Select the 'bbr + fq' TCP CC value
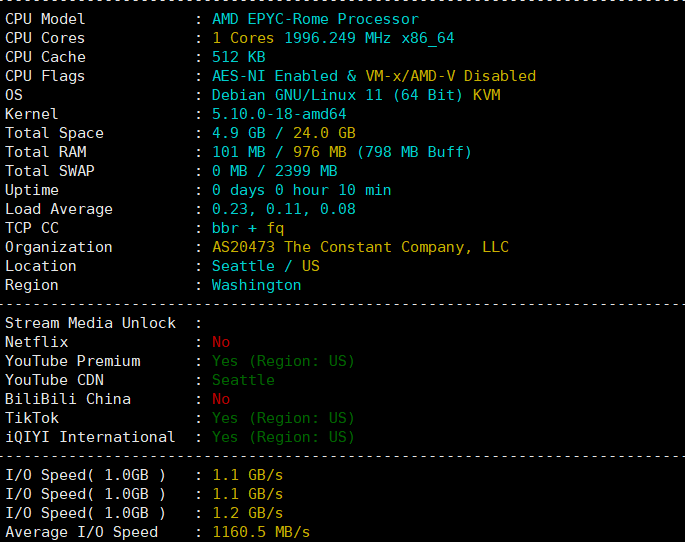Viewport: 685px width, 542px height. point(248,228)
